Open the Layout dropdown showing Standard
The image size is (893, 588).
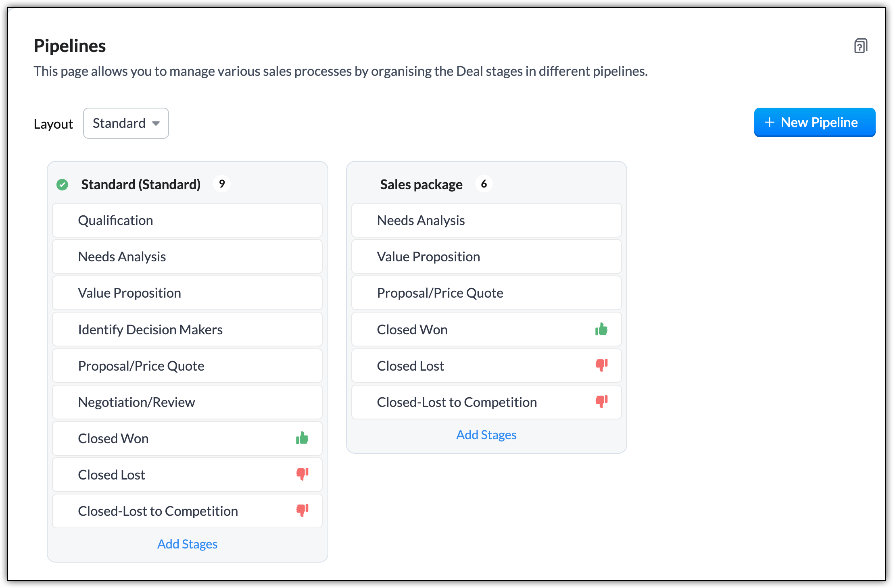126,123
